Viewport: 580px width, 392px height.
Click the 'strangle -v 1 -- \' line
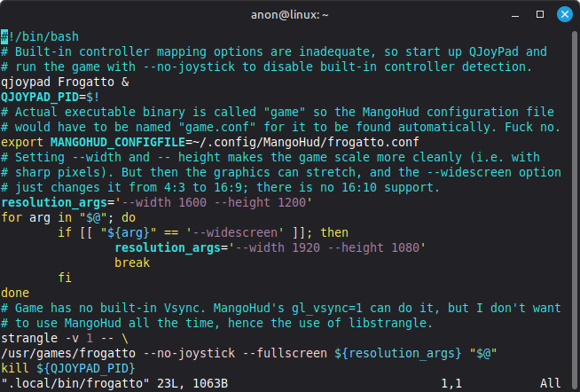65,338
